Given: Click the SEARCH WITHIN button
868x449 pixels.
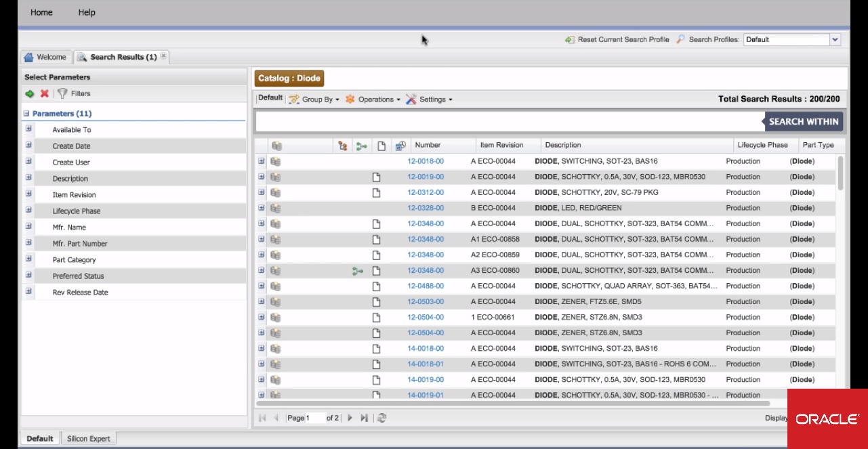Looking at the screenshot, I should 804,122.
